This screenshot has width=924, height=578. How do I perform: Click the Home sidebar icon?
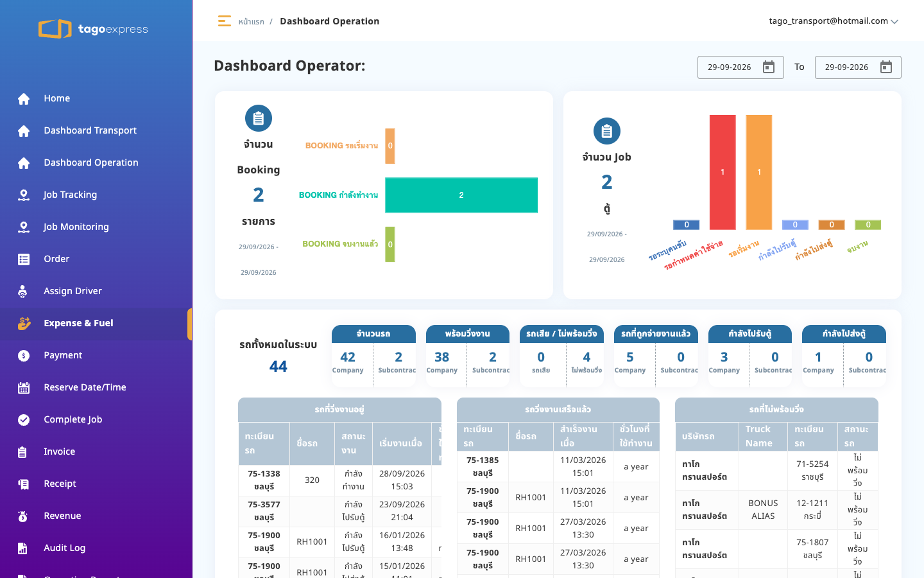pyautogui.click(x=24, y=98)
